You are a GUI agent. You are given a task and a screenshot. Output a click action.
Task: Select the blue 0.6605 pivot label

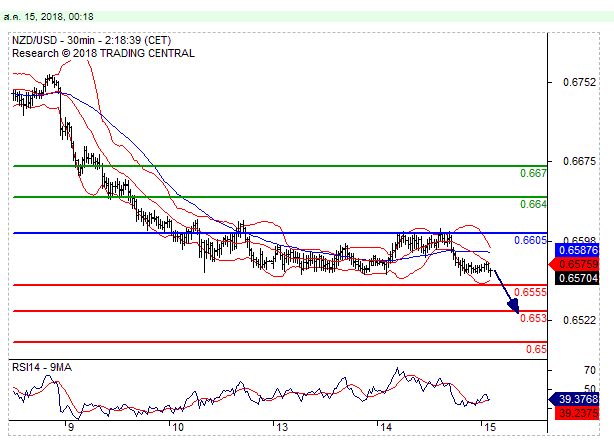(x=530, y=240)
